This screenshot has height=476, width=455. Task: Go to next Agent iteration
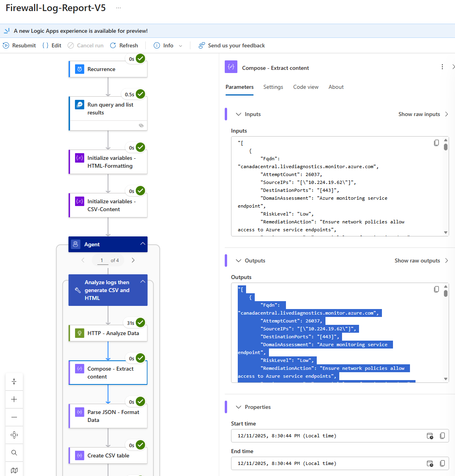133,260
